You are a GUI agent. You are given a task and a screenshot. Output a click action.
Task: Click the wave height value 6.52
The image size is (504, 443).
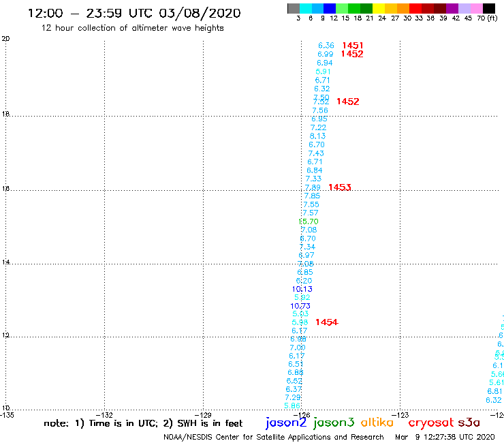(x=294, y=381)
